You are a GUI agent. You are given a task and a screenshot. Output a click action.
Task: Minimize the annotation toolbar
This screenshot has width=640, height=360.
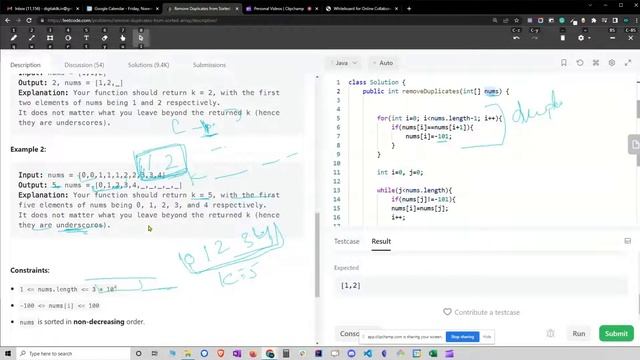point(612,38)
